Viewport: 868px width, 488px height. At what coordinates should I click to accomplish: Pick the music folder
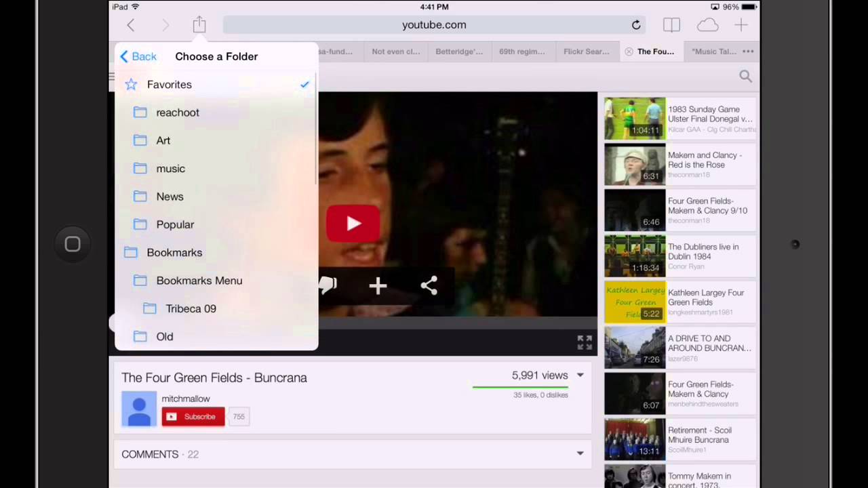(x=216, y=169)
